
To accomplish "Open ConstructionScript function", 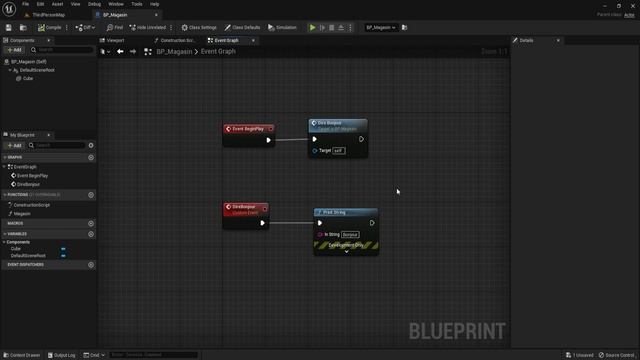I will (x=31, y=205).
